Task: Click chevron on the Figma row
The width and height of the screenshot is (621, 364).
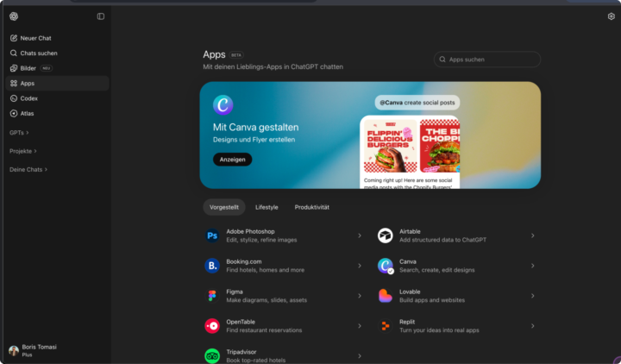Action: [x=360, y=296]
